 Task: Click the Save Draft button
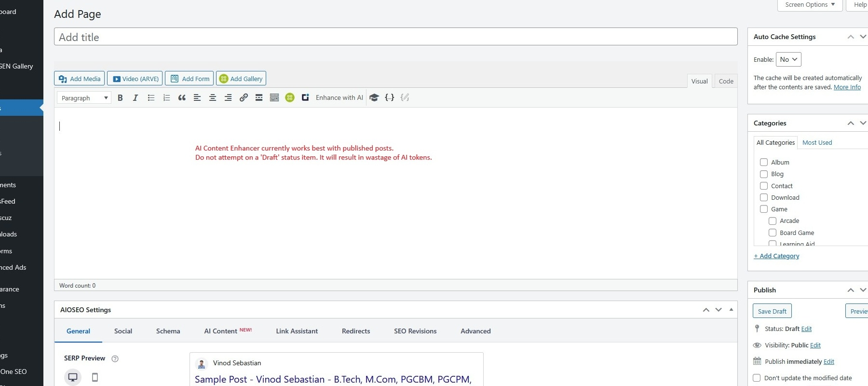pyautogui.click(x=772, y=311)
